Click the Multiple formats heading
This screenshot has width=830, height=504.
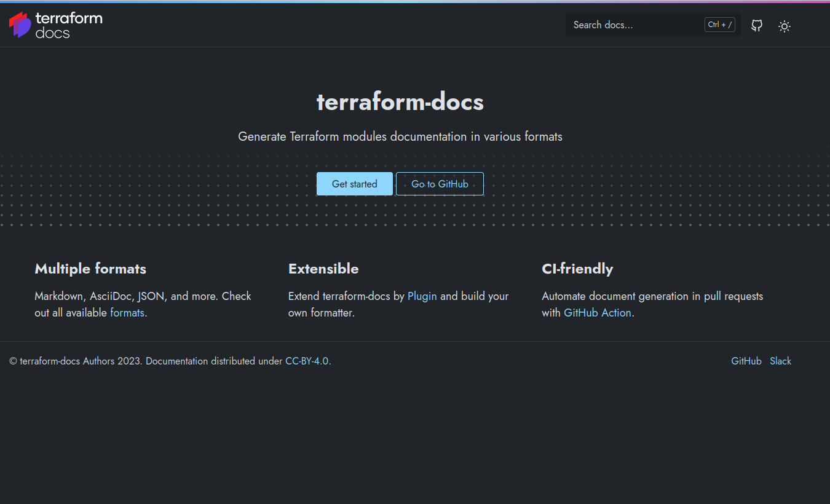[x=90, y=269]
